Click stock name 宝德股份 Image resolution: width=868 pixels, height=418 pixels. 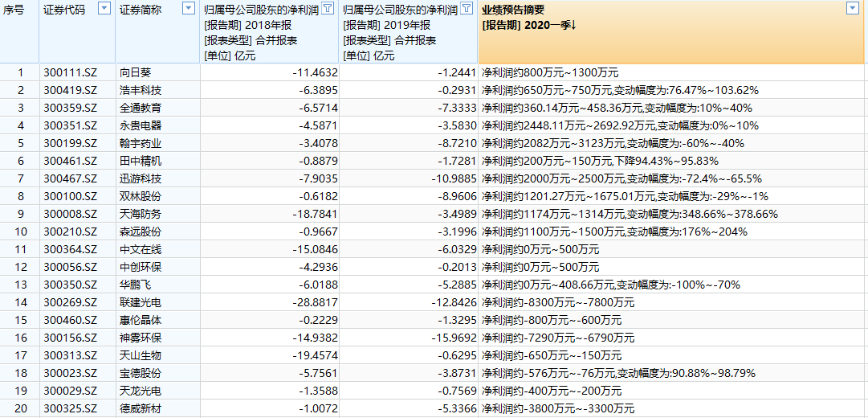pos(141,374)
